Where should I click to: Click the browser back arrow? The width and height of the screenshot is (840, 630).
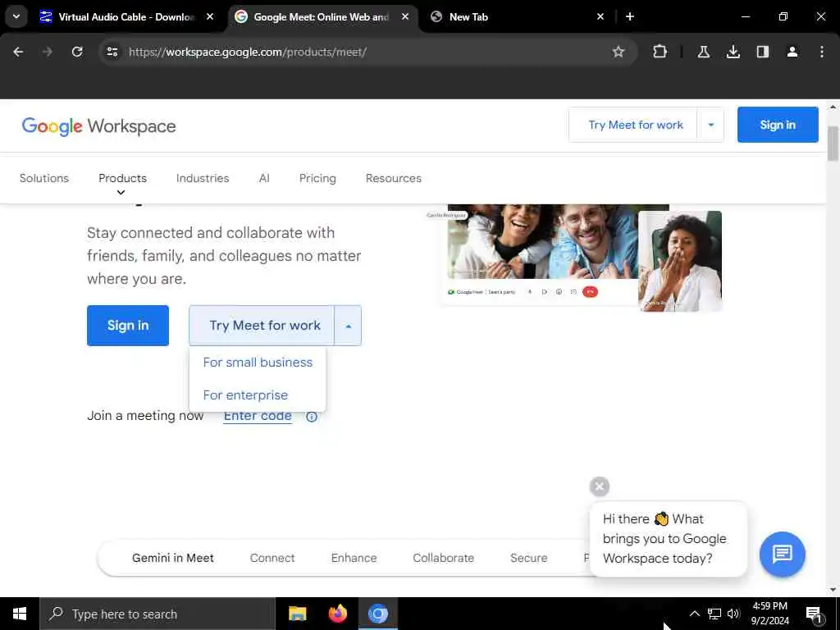pyautogui.click(x=18, y=52)
